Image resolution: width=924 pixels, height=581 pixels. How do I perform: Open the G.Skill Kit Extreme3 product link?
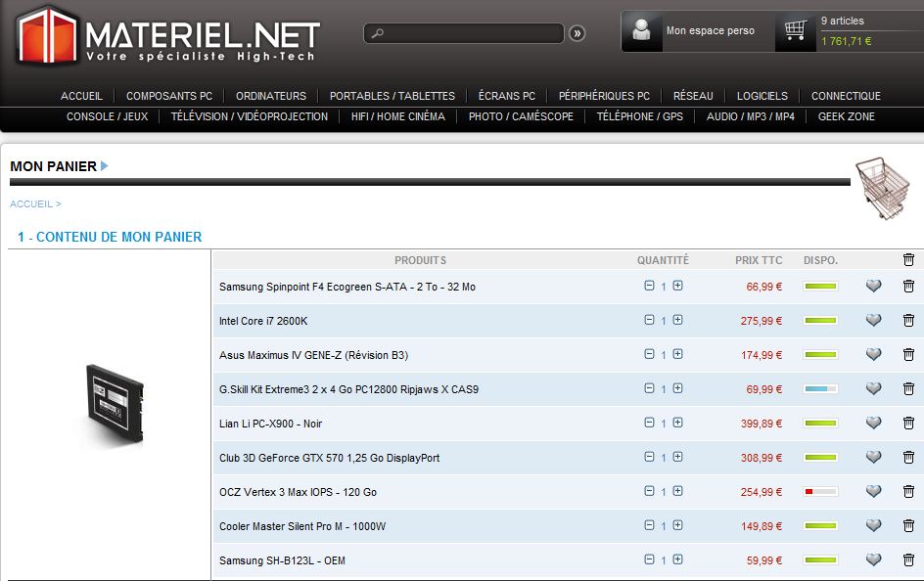click(348, 389)
